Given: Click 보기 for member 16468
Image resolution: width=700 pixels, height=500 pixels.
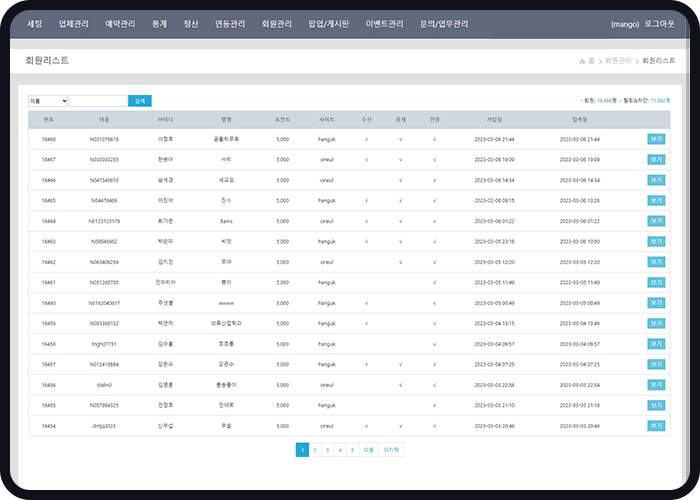Looking at the screenshot, I should 656,139.
